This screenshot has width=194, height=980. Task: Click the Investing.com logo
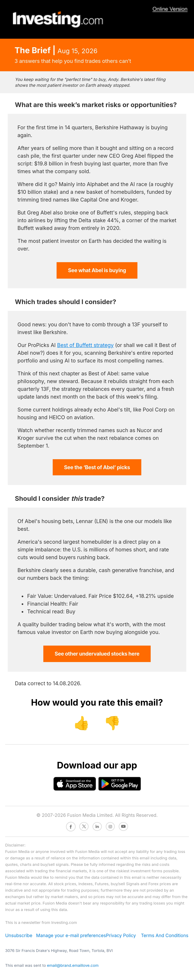58,19
